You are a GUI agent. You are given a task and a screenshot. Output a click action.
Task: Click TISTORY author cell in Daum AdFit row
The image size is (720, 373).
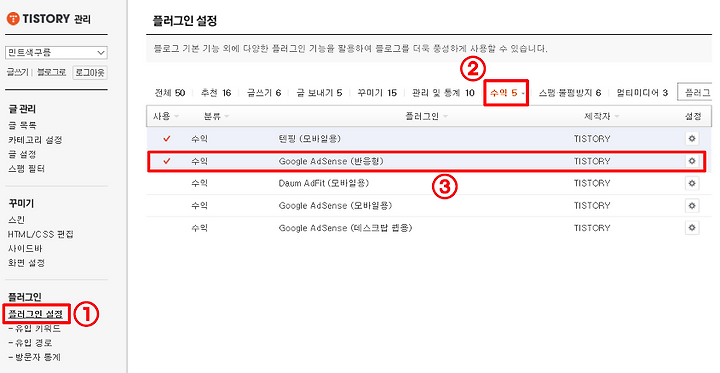[592, 183]
